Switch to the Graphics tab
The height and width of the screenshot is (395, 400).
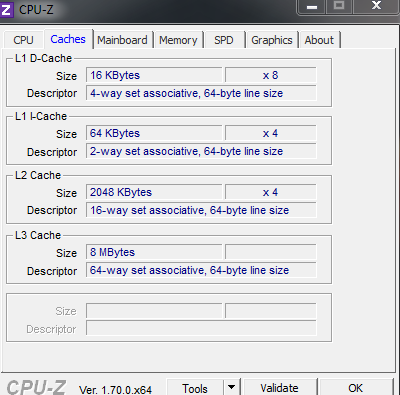pos(272,40)
